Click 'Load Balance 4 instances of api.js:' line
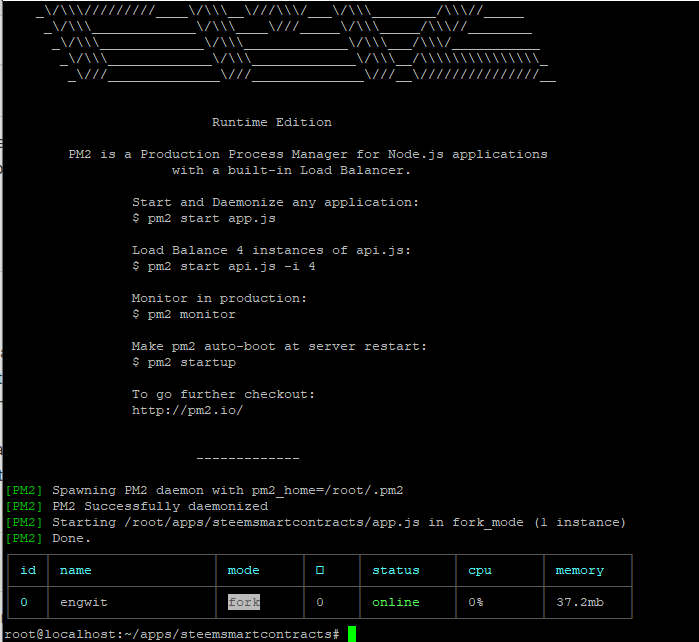 pos(271,250)
